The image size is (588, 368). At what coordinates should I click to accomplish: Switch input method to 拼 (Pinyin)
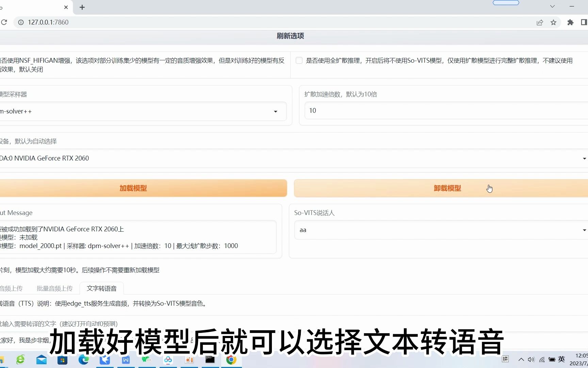pyautogui.click(x=505, y=359)
